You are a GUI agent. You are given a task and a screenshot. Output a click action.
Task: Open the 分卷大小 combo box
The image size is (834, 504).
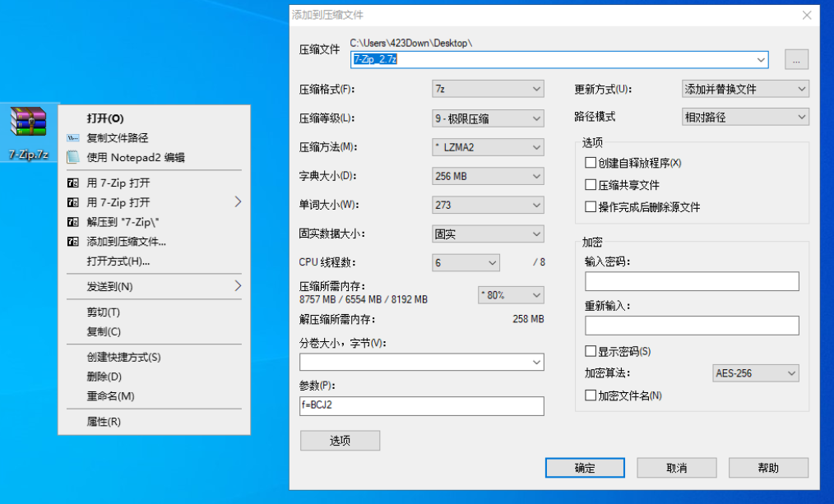(x=422, y=362)
